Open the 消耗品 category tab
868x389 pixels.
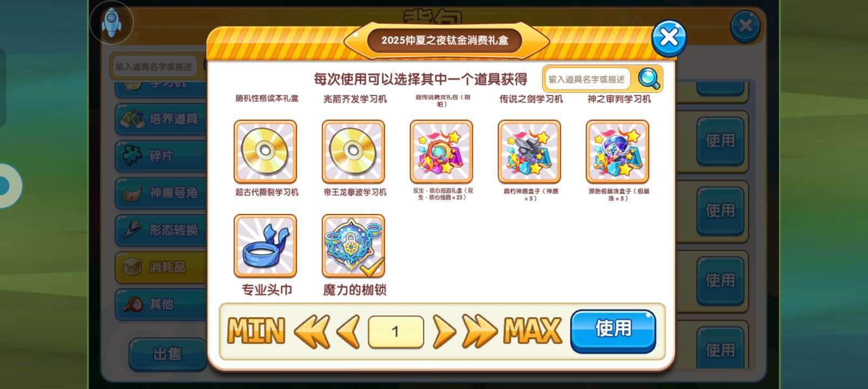(160, 267)
